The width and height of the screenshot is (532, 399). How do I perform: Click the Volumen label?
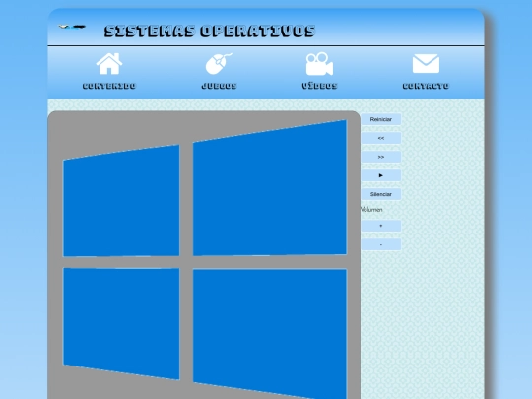click(x=371, y=210)
